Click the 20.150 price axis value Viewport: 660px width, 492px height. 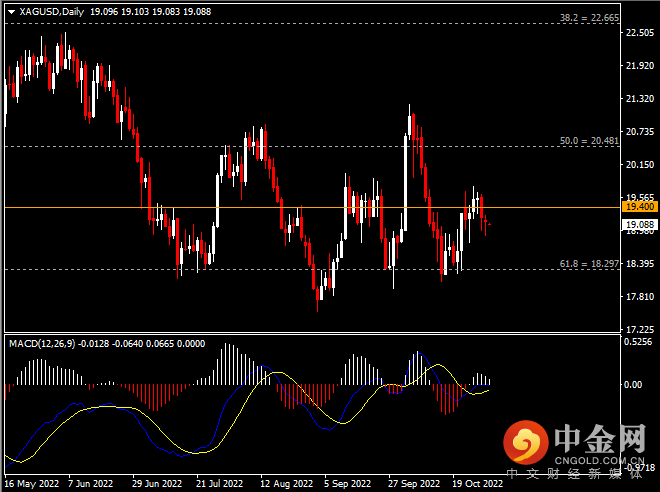click(x=640, y=165)
